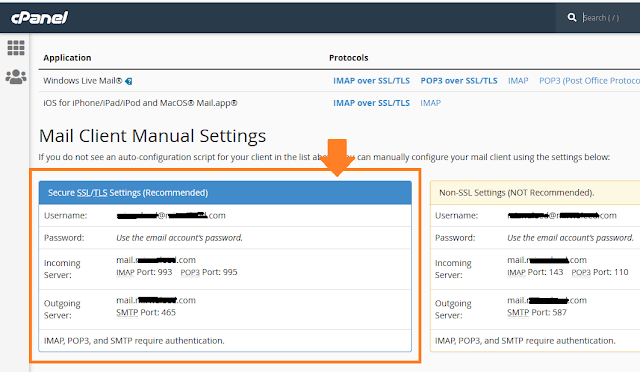
Task: Select non-SSL Incoming Server label
Action: (x=453, y=269)
